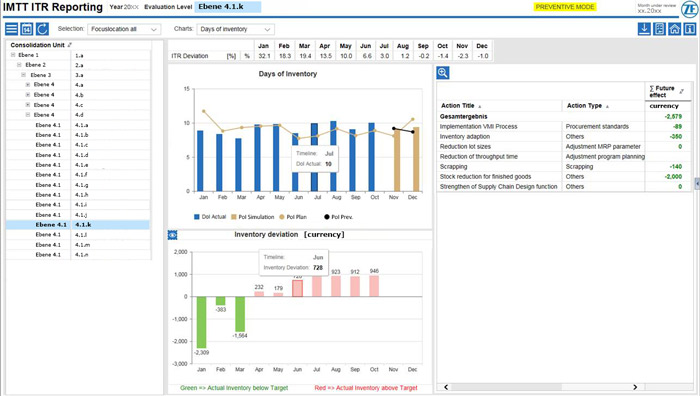Click the PREVENTIVE MODE label
The width and height of the screenshot is (700, 396).
tap(565, 7)
